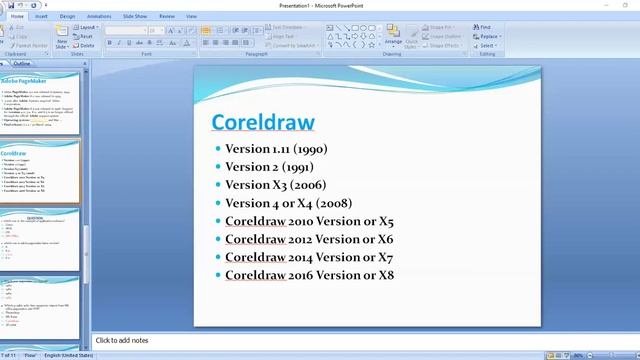Open the Columns dropdown
This screenshot has height=360, width=640.
[247, 42]
